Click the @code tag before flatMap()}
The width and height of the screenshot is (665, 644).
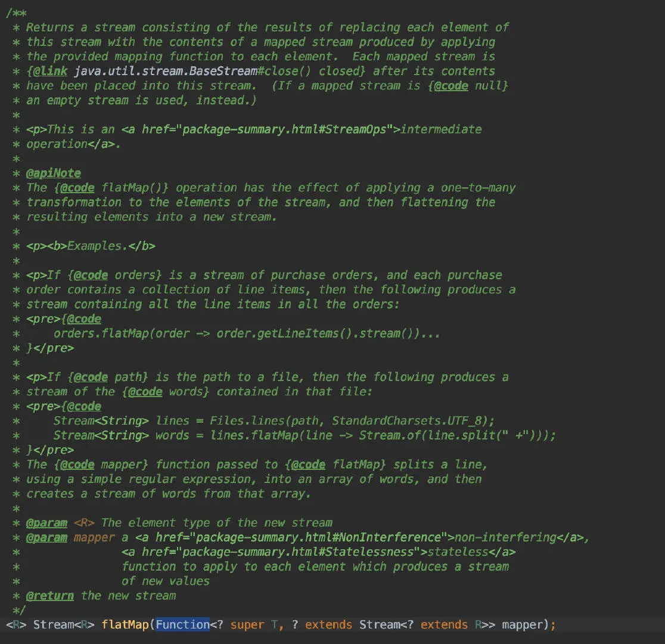point(77,187)
